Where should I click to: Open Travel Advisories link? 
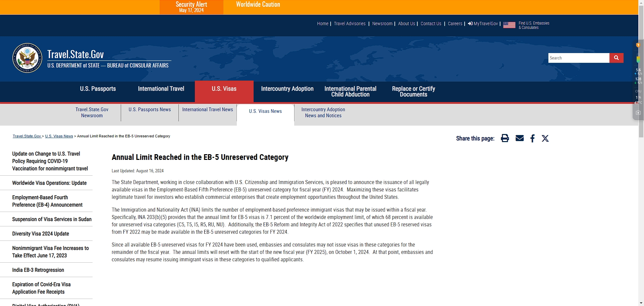(x=350, y=24)
